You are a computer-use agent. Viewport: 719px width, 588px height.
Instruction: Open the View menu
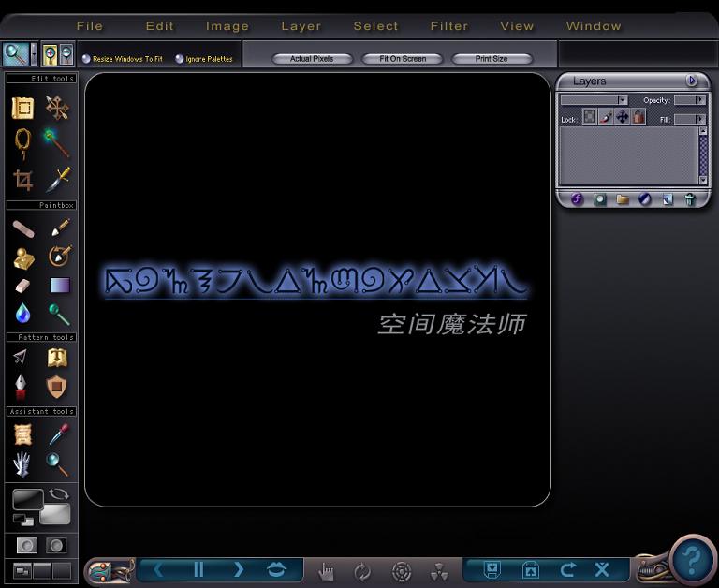517,26
